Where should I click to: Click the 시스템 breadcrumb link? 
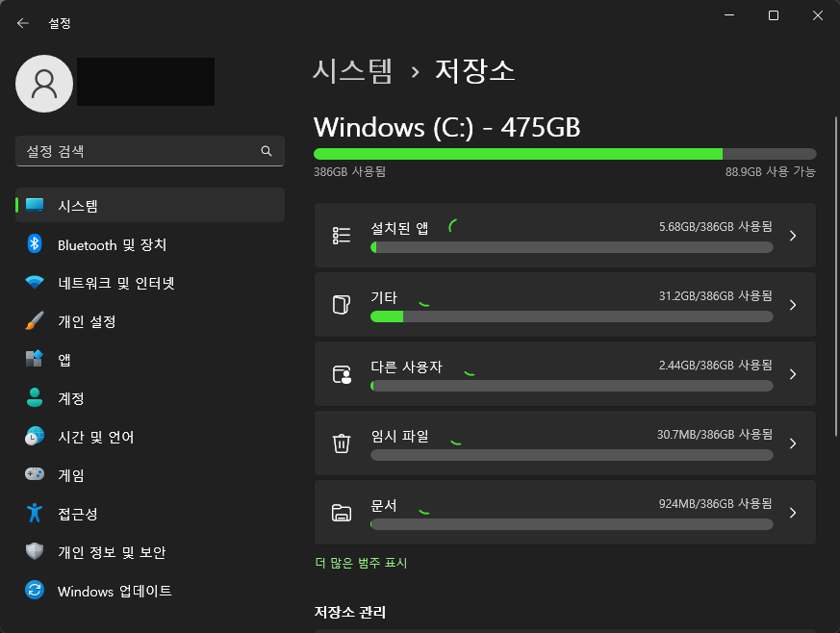point(352,70)
